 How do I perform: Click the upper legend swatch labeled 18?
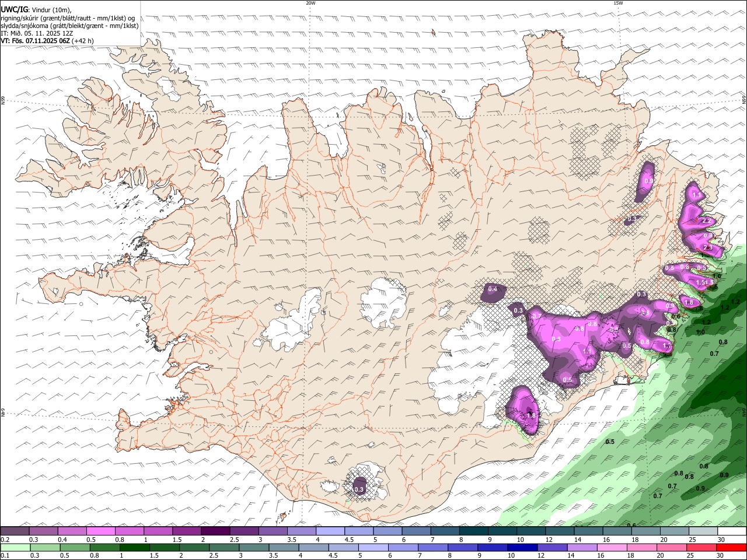click(x=645, y=531)
